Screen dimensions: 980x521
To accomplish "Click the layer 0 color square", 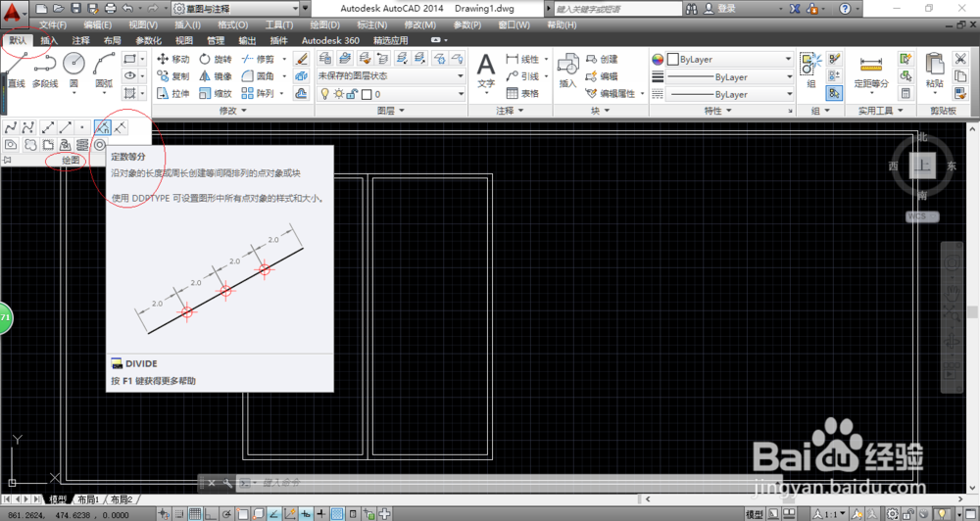I will [367, 95].
